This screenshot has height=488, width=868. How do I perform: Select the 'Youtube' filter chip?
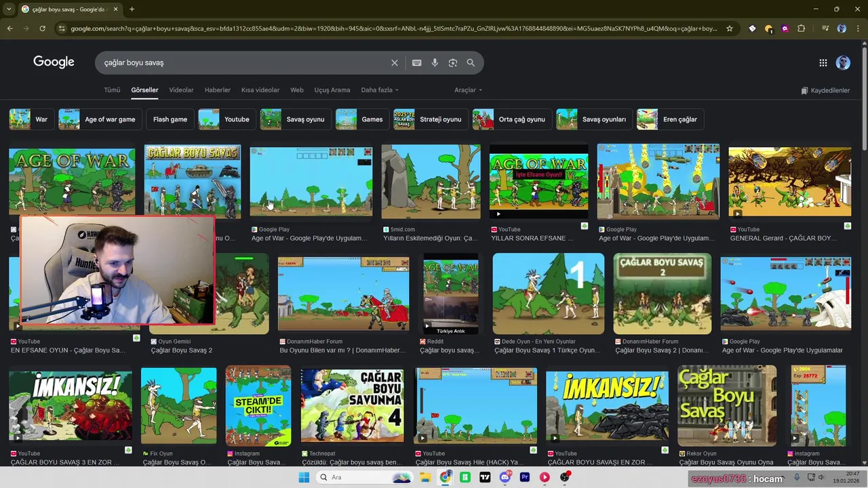(227, 119)
